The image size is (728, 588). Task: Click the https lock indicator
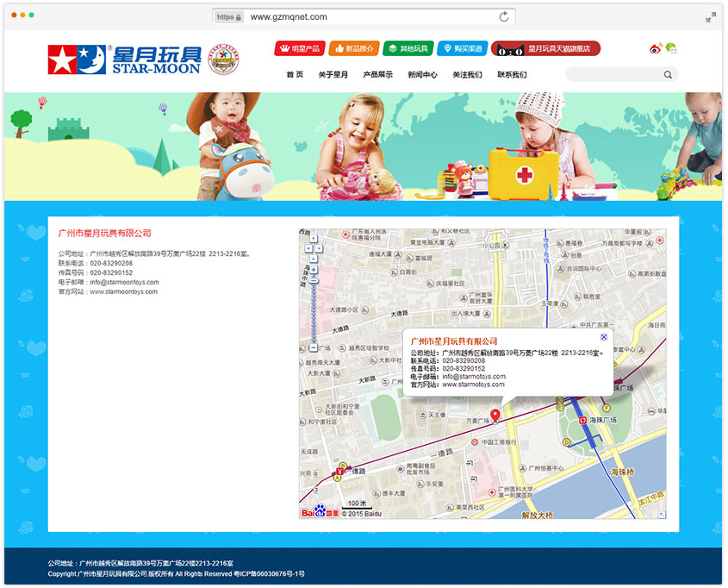click(229, 17)
